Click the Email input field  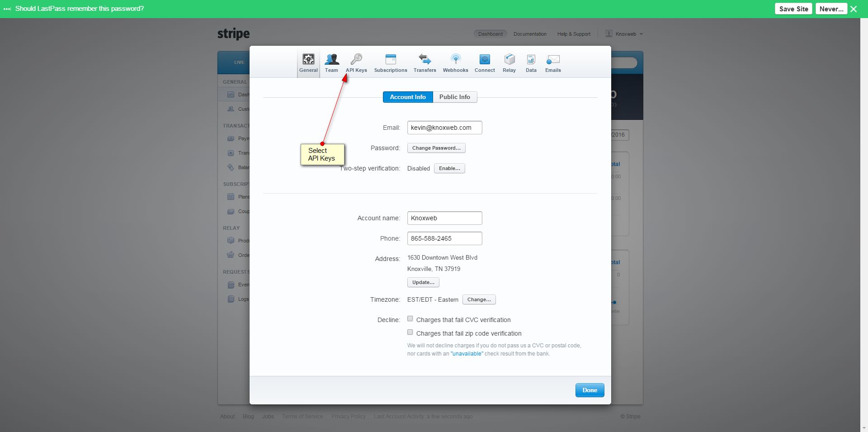pyautogui.click(x=444, y=128)
